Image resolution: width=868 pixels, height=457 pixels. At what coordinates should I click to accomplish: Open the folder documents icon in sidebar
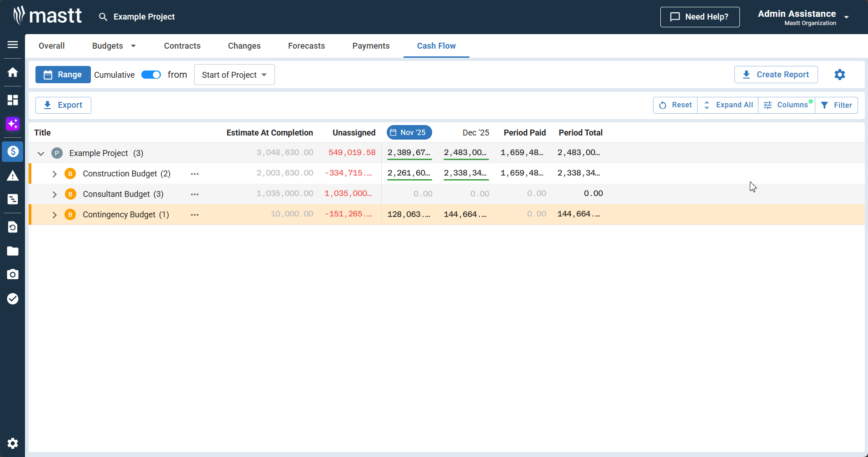pyautogui.click(x=13, y=251)
